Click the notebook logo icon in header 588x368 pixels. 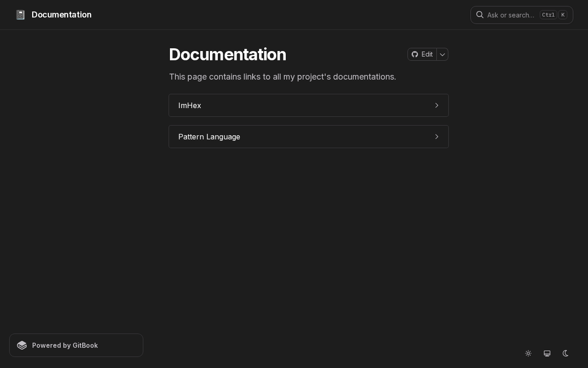[x=20, y=15]
